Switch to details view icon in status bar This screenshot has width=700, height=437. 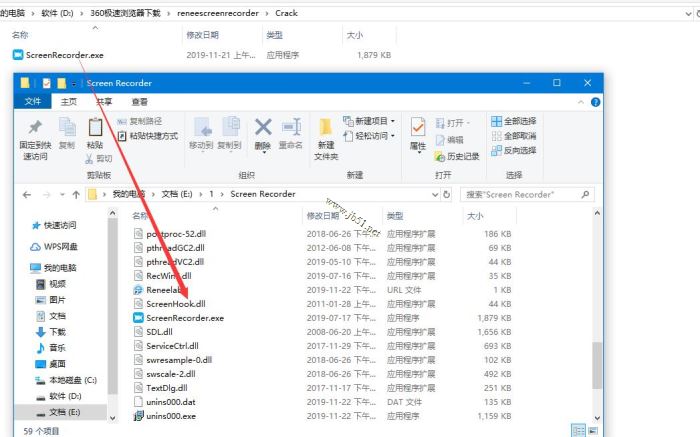coord(579,430)
